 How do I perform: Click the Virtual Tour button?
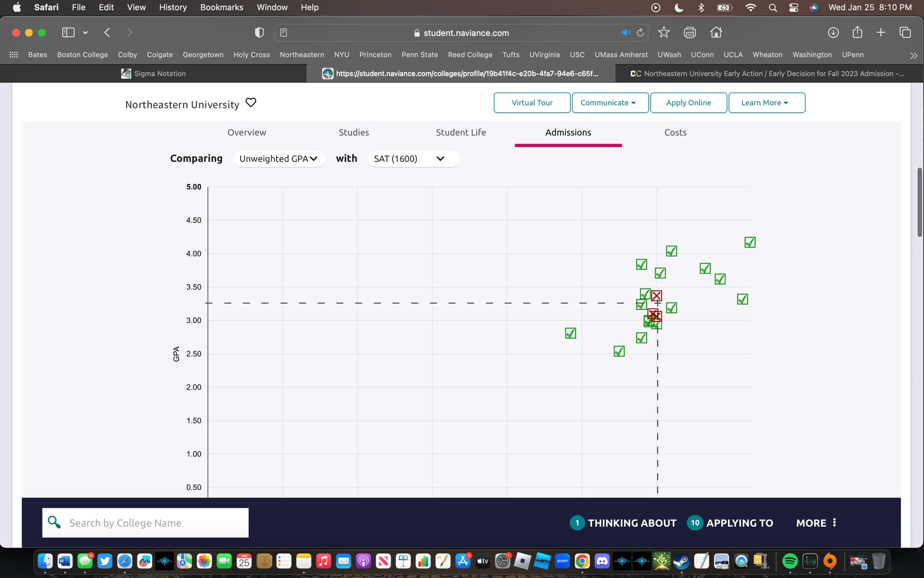532,103
